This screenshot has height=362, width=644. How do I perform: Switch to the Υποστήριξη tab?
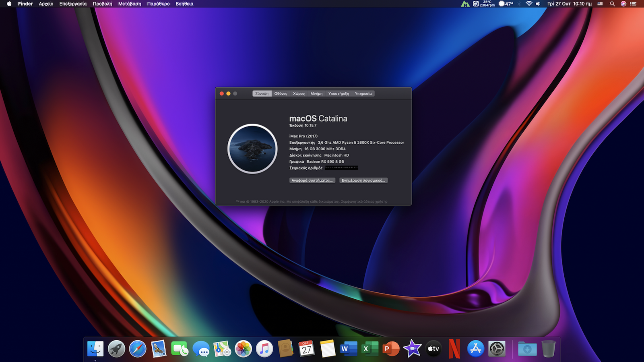click(339, 93)
